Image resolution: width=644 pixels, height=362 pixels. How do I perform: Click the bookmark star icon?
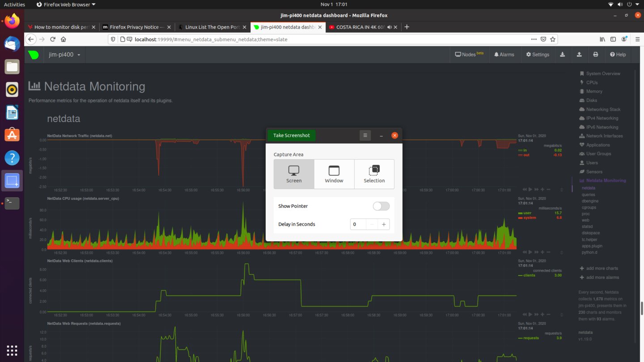tap(553, 39)
